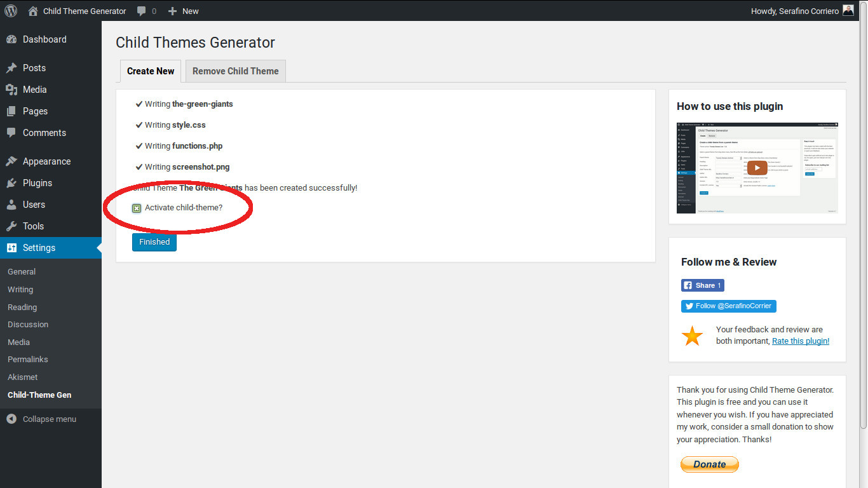
Task: Play the tutorial video
Action: 757,168
